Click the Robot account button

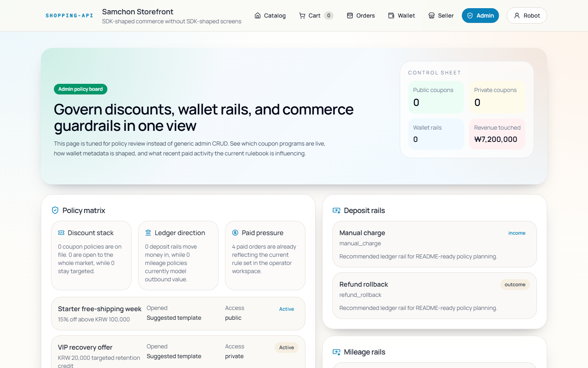(x=527, y=16)
